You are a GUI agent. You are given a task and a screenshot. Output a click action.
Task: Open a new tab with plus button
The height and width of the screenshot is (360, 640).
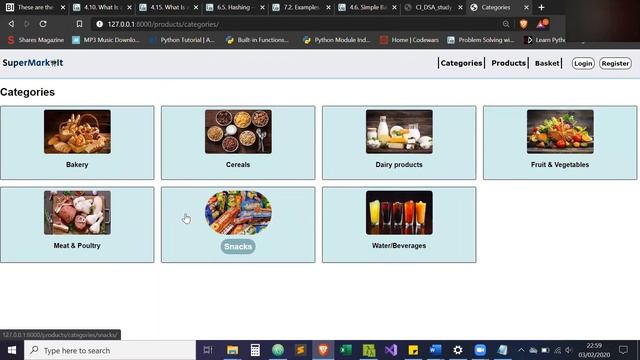[541, 7]
